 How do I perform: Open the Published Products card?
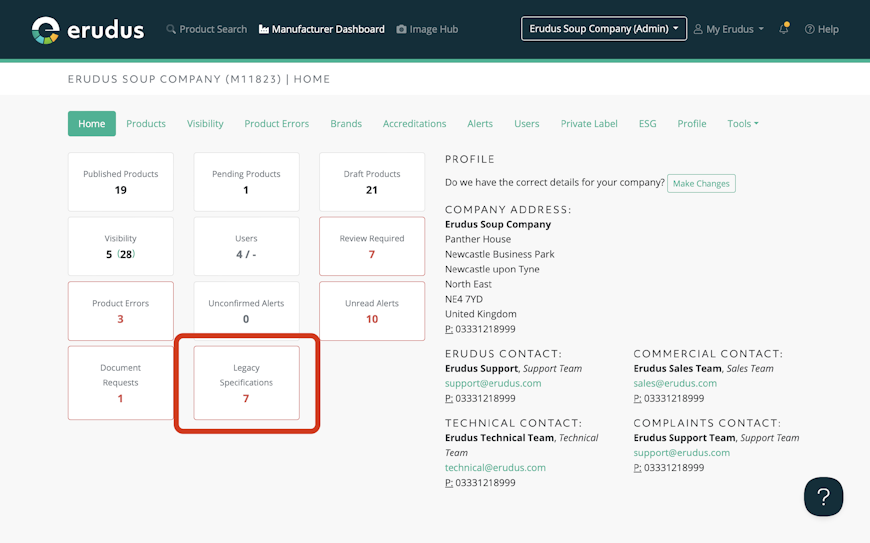[120, 182]
